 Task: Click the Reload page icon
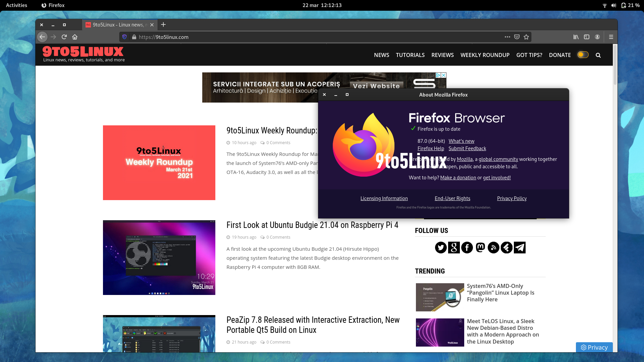64,37
